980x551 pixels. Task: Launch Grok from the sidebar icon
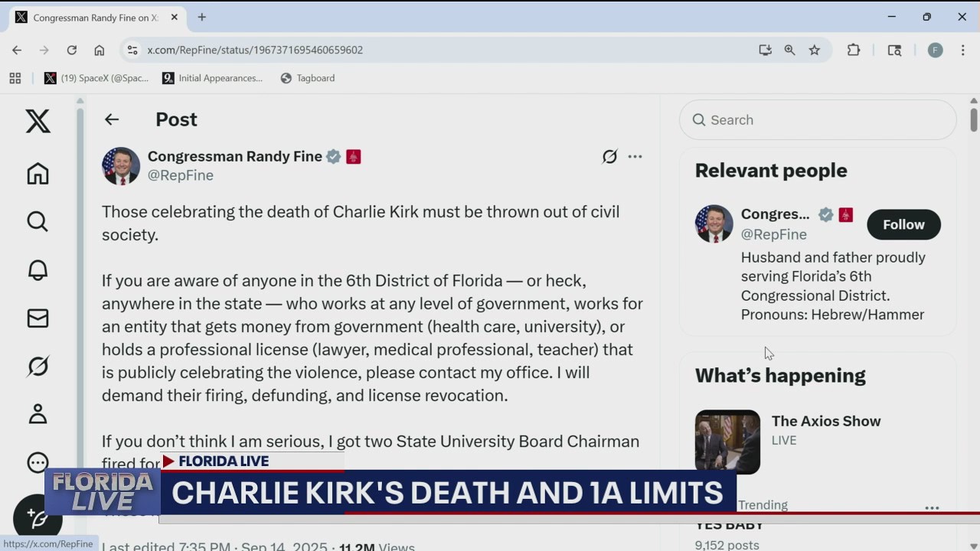click(x=38, y=366)
